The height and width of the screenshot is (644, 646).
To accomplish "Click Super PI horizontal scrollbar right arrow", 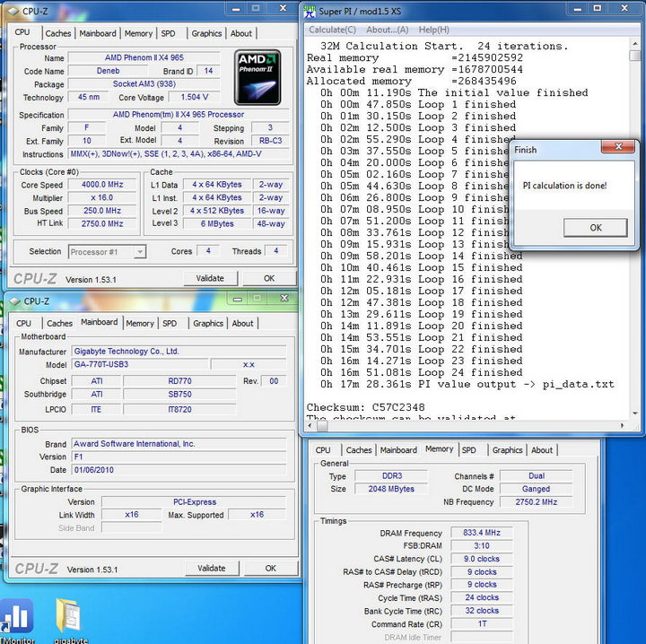I will click(622, 425).
